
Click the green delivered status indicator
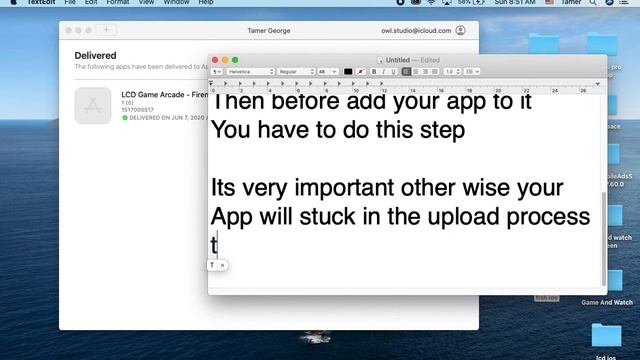125,118
